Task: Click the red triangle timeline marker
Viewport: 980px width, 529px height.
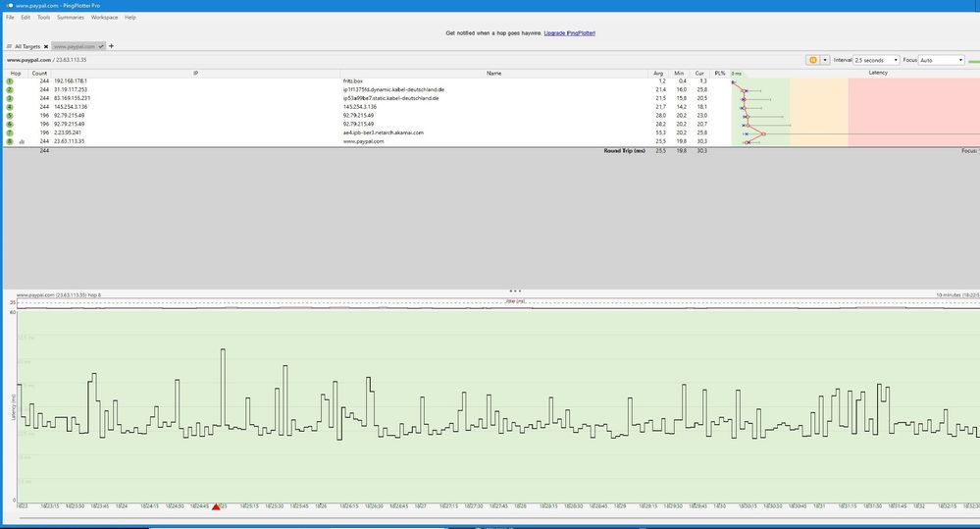Action: click(216, 506)
